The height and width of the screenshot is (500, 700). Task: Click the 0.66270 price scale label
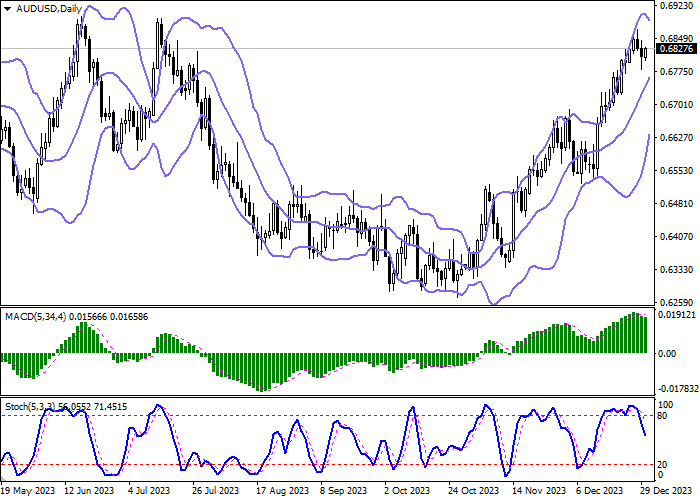(677, 138)
